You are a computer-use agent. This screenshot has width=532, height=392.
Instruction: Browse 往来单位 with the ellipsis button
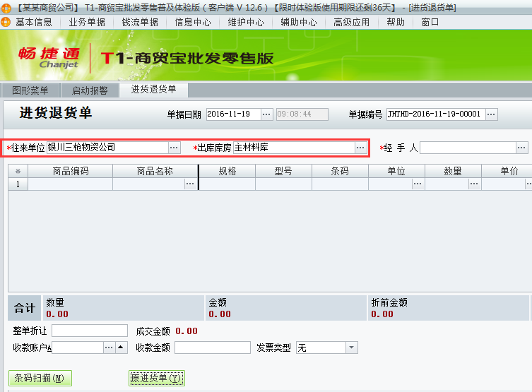coord(174,148)
